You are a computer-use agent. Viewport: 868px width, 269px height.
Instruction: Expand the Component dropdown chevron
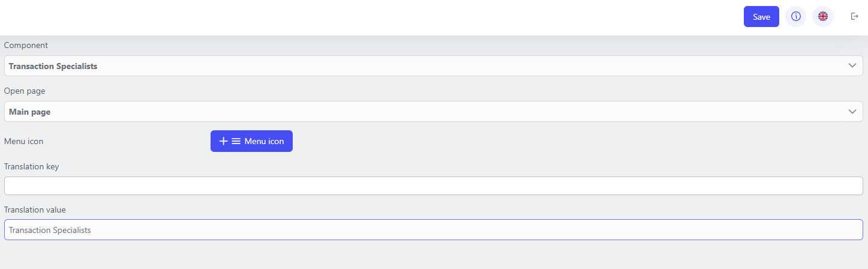click(852, 66)
